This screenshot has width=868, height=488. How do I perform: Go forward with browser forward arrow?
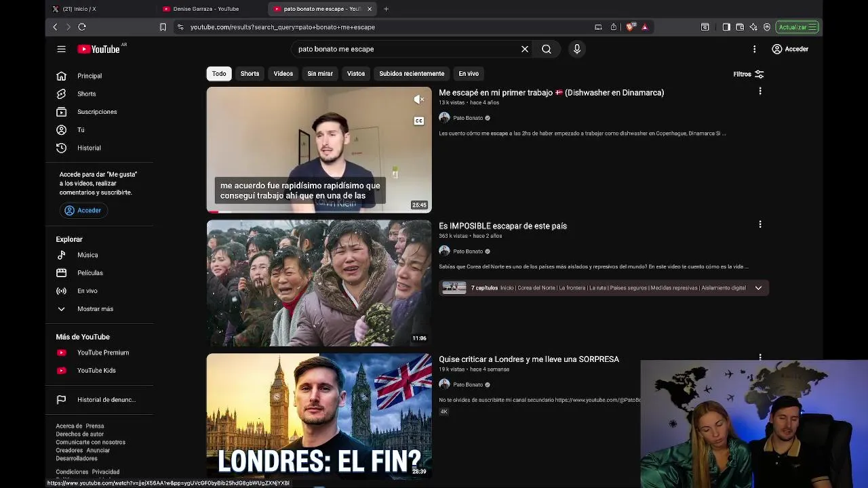click(x=68, y=27)
